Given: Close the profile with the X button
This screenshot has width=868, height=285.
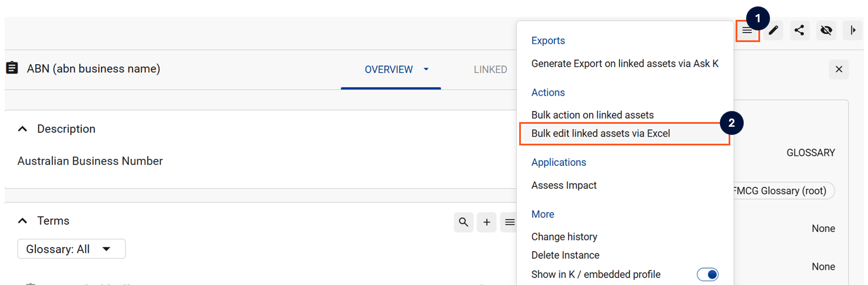Looking at the screenshot, I should pyautogui.click(x=839, y=69).
